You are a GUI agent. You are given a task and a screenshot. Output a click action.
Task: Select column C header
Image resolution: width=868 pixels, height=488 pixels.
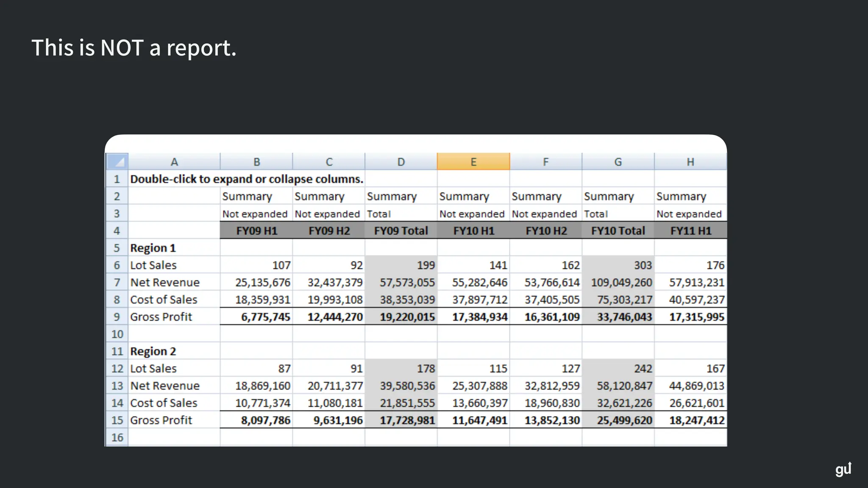coord(329,161)
